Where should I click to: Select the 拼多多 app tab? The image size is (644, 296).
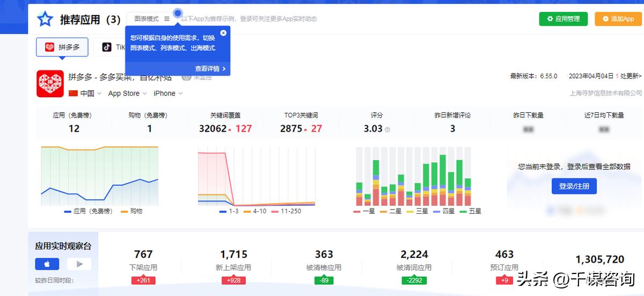[x=62, y=47]
